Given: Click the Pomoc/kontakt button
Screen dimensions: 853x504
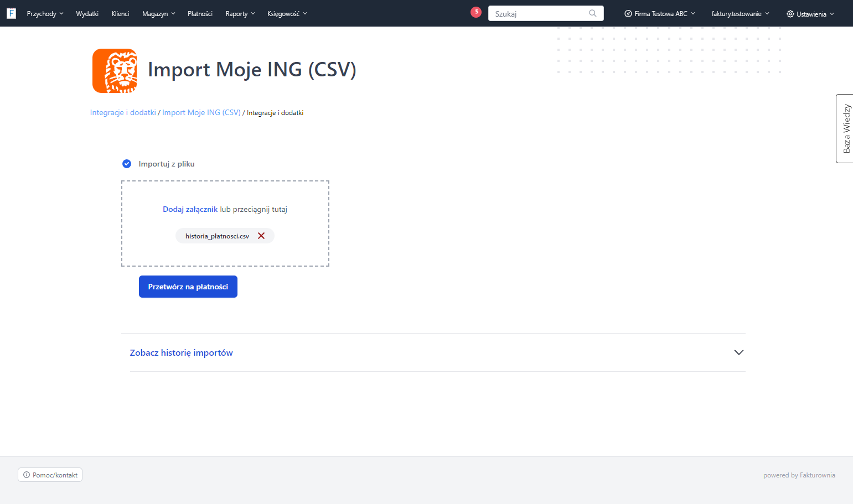Looking at the screenshot, I should point(50,475).
